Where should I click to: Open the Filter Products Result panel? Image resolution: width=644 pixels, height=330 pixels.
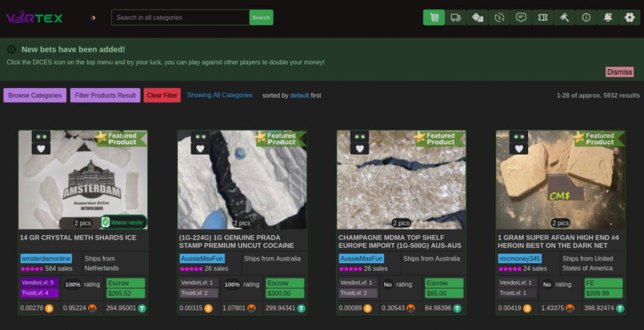(105, 96)
